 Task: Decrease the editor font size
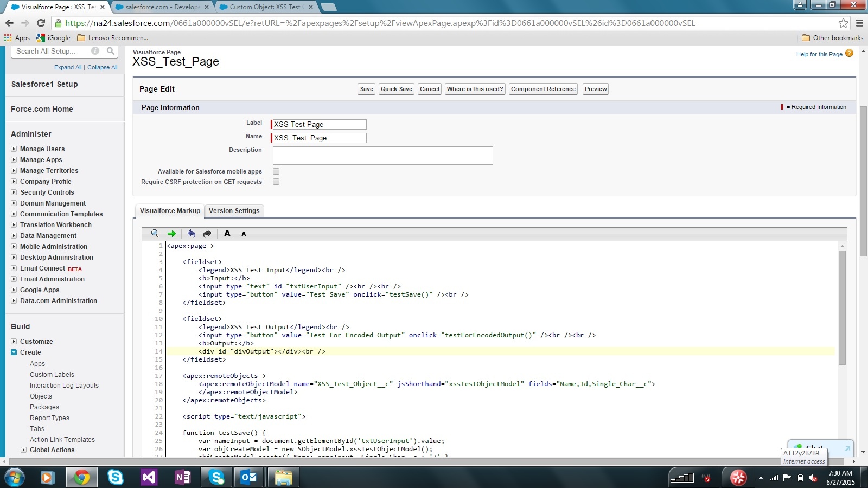pos(244,234)
